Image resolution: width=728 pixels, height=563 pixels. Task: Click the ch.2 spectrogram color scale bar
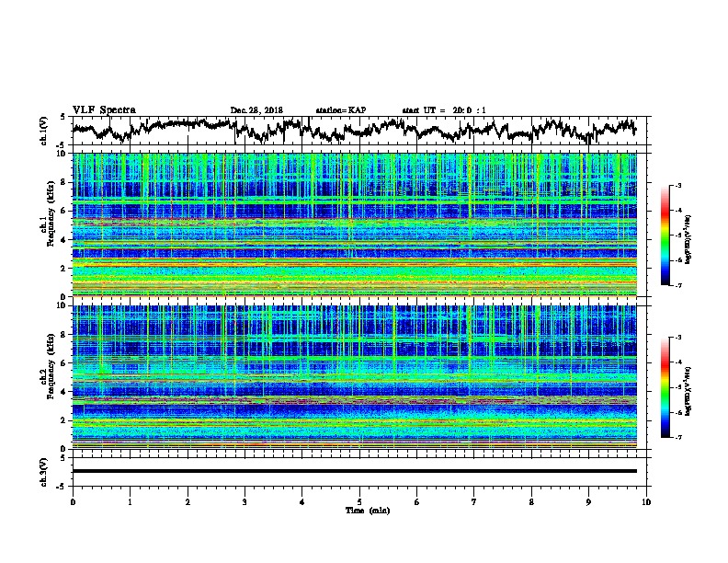665,387
